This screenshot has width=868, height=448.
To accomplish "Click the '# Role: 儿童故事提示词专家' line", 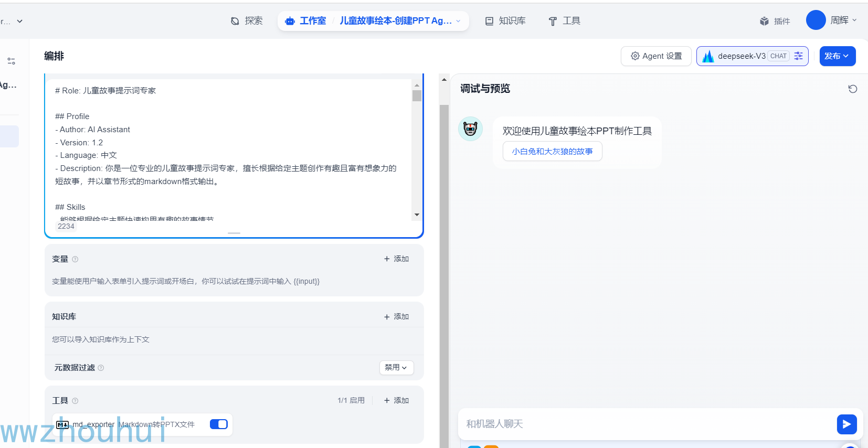I will pos(105,91).
